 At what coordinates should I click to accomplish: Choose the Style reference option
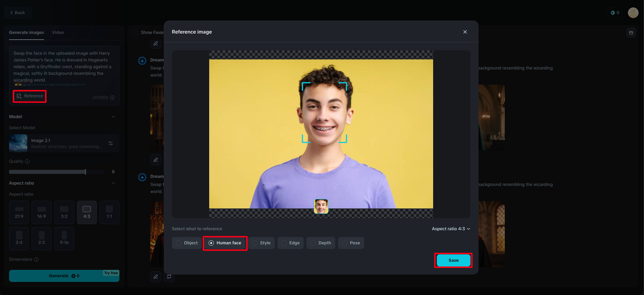click(261, 243)
